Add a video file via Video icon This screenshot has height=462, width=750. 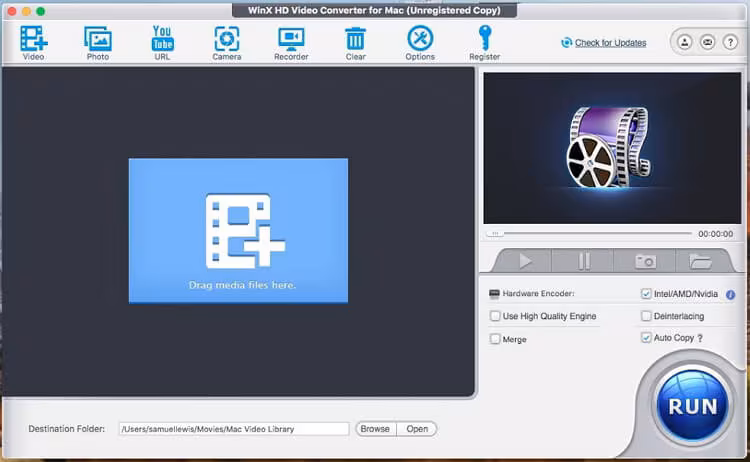click(33, 43)
